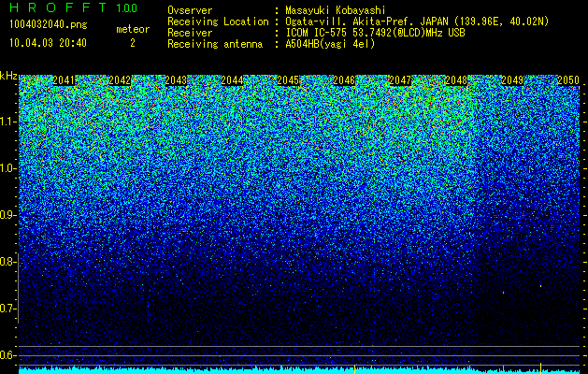
Task: Click the 0.8 frequency axis label
Action: click(8, 262)
